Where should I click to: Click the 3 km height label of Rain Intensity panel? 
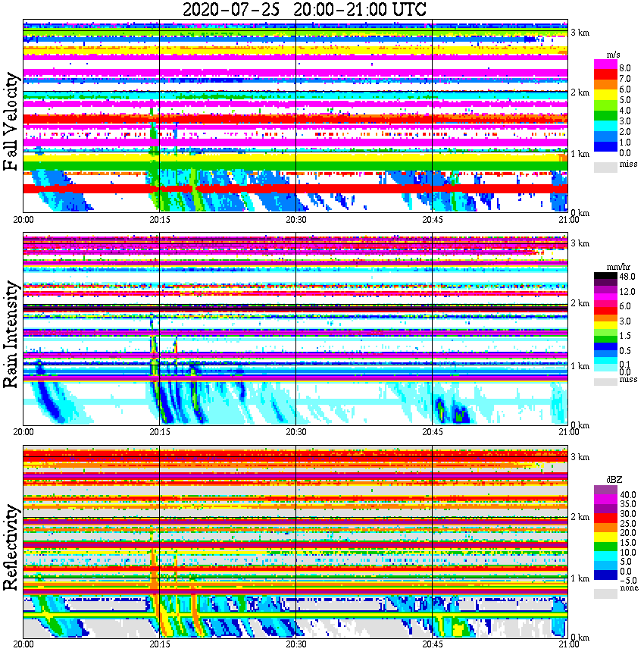point(580,243)
